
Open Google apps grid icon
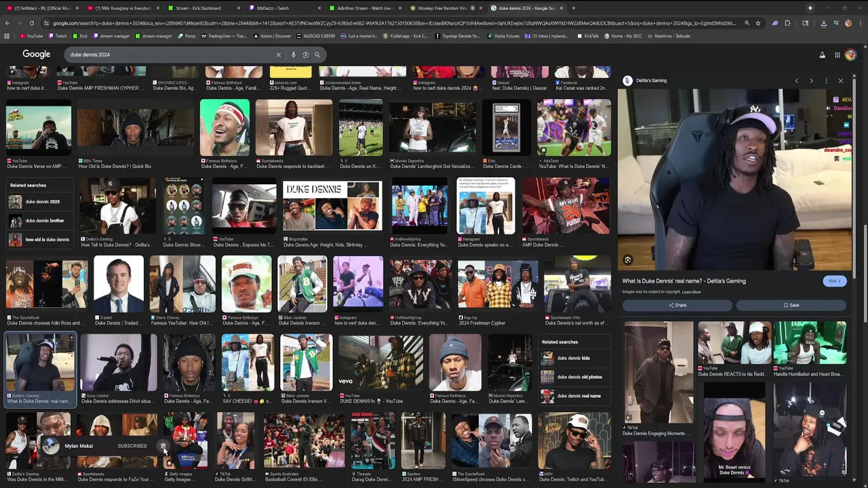[x=837, y=55]
